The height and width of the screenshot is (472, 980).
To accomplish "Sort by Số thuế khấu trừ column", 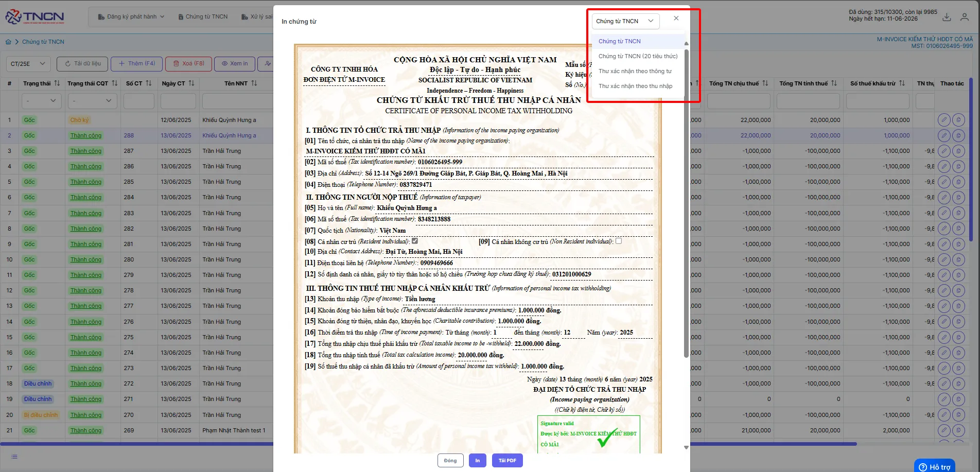I will pos(902,83).
